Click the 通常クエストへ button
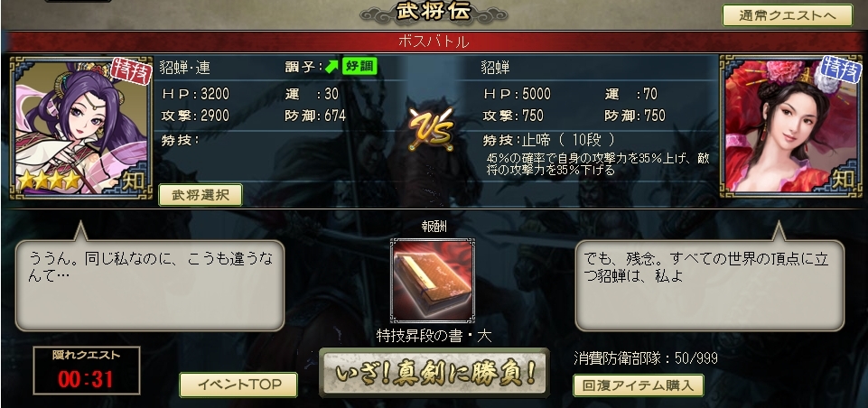The image size is (868, 408). [788, 15]
